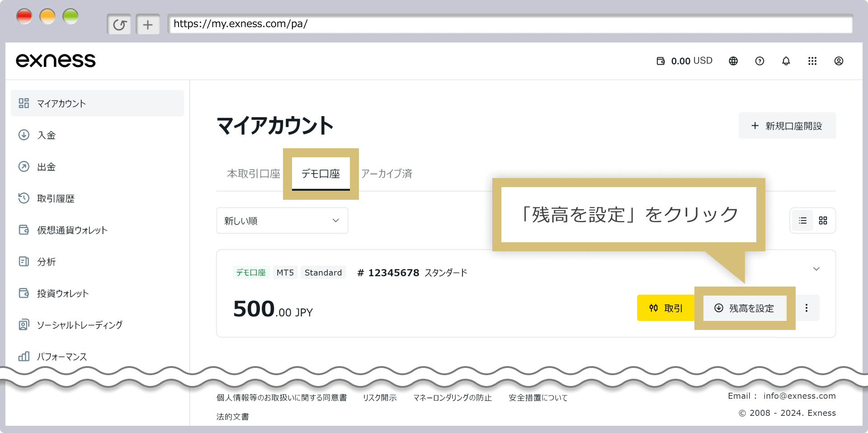The height and width of the screenshot is (433, 868).
Task: Open the language globe icon
Action: point(733,61)
